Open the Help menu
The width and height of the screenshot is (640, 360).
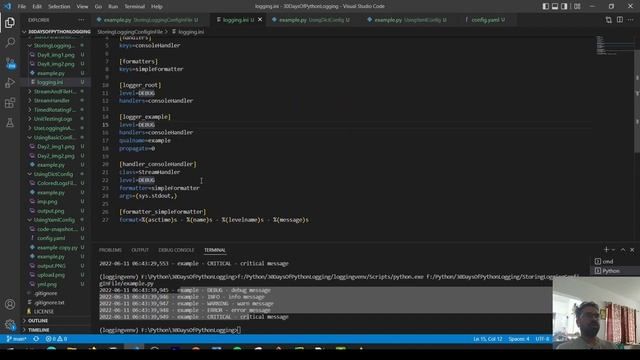coord(157,7)
